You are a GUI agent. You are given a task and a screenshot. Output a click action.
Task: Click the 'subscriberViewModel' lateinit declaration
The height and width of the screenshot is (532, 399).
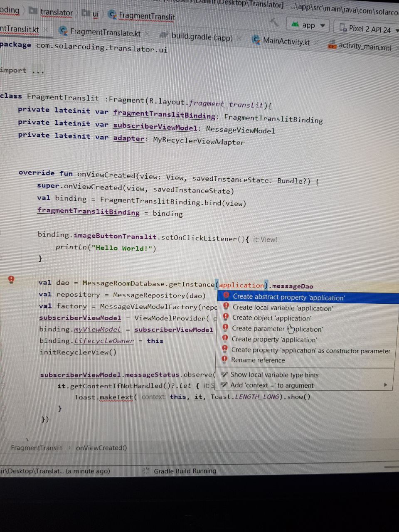tap(155, 126)
